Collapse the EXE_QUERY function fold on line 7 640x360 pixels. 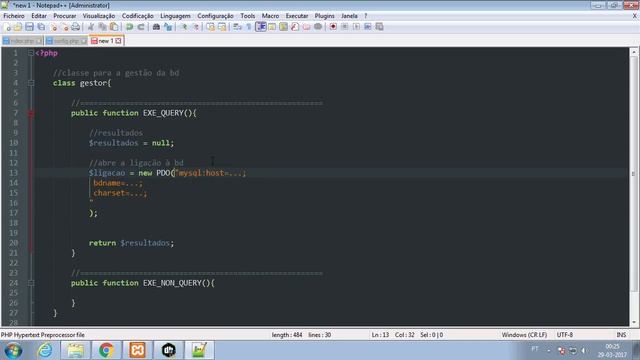point(31,113)
